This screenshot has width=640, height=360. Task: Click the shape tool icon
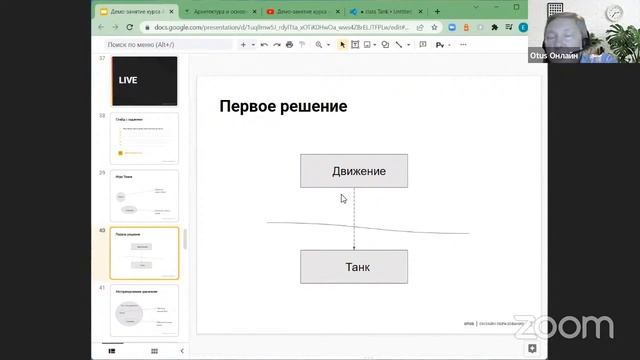[385, 44]
